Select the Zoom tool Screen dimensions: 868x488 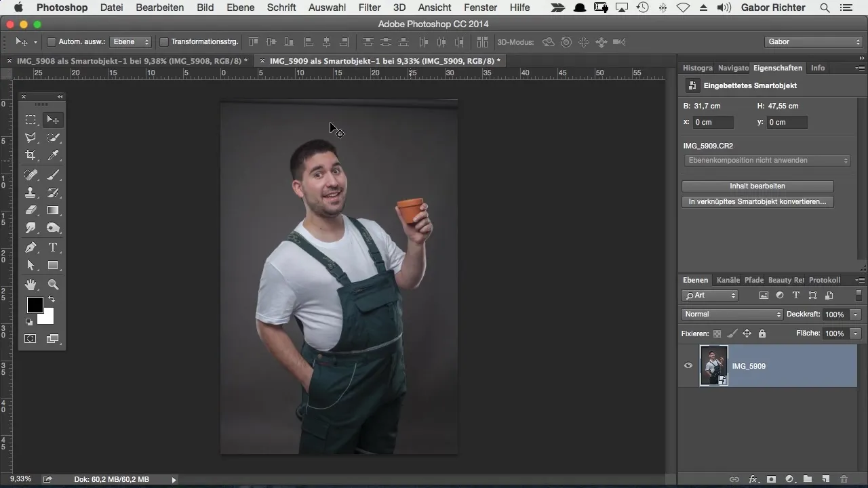coord(53,285)
